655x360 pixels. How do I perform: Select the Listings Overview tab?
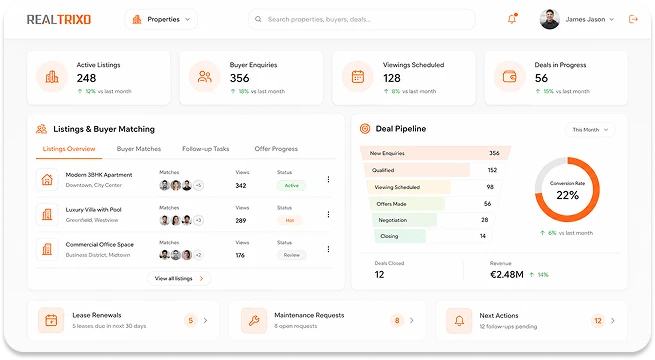[x=69, y=149]
